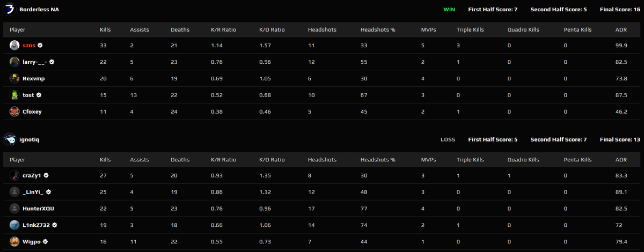Screen dimensions: 644x252
Task: Open the Borderless NA team logo
Action: point(9,9)
